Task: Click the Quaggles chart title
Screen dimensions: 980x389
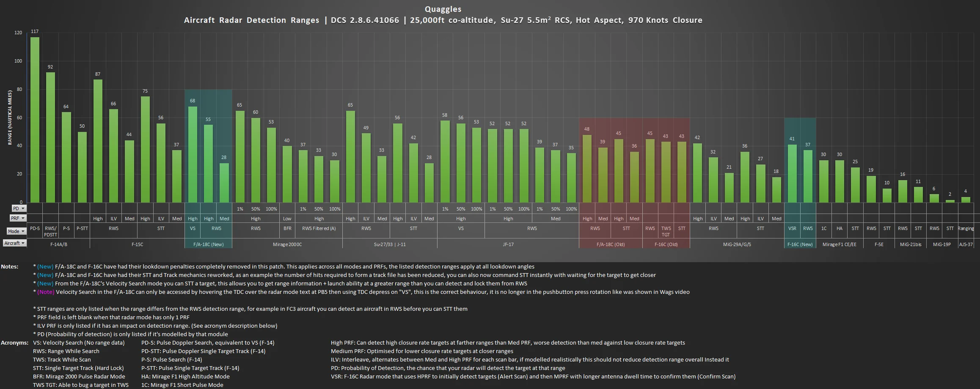Action: click(x=443, y=9)
